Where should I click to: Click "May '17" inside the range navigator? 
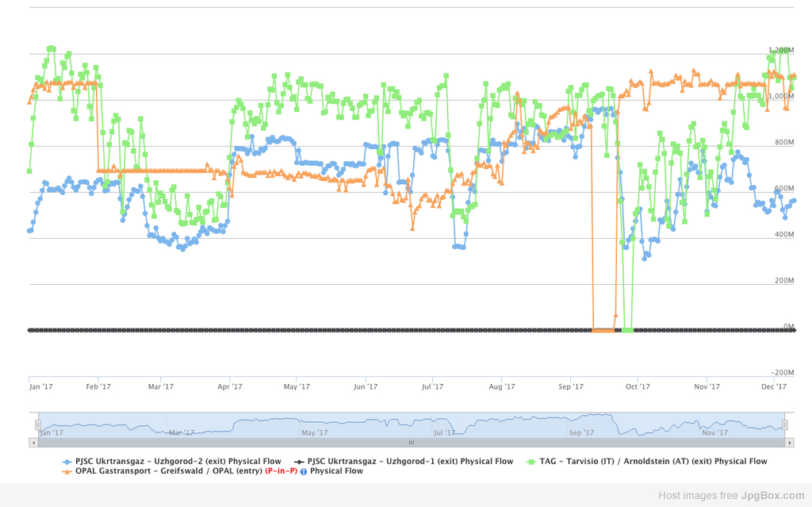click(314, 433)
